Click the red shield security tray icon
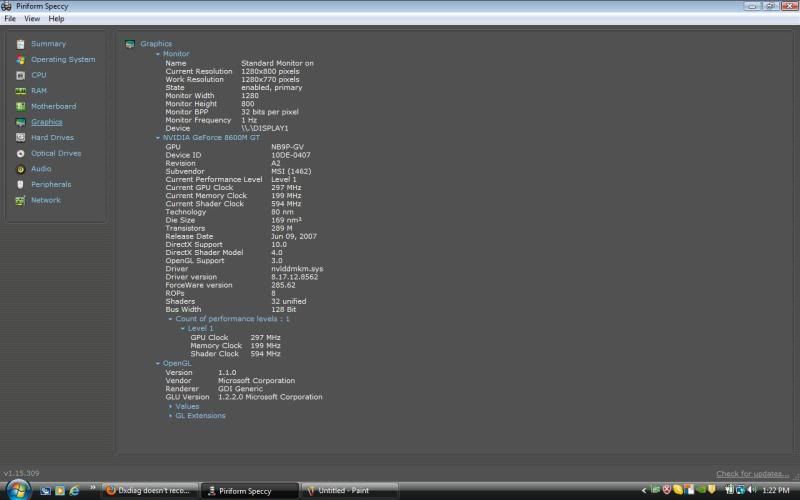The height and width of the screenshot is (500, 800). [x=666, y=490]
